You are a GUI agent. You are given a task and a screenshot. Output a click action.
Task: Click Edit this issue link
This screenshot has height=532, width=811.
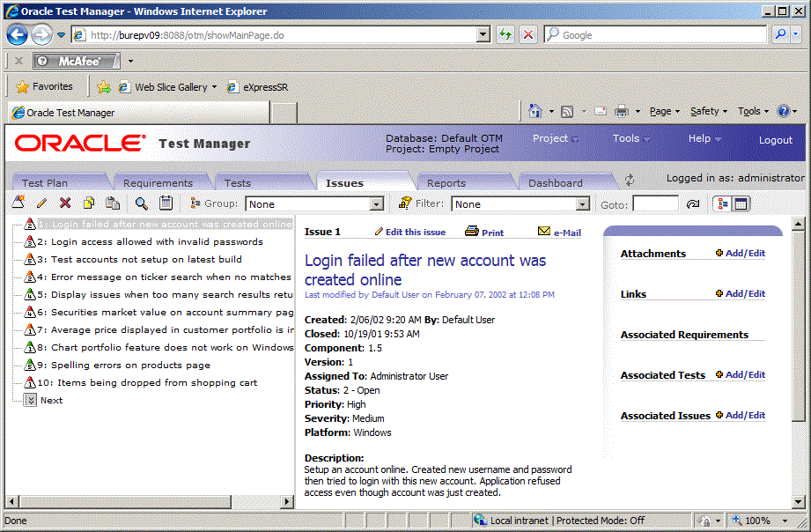[416, 232]
